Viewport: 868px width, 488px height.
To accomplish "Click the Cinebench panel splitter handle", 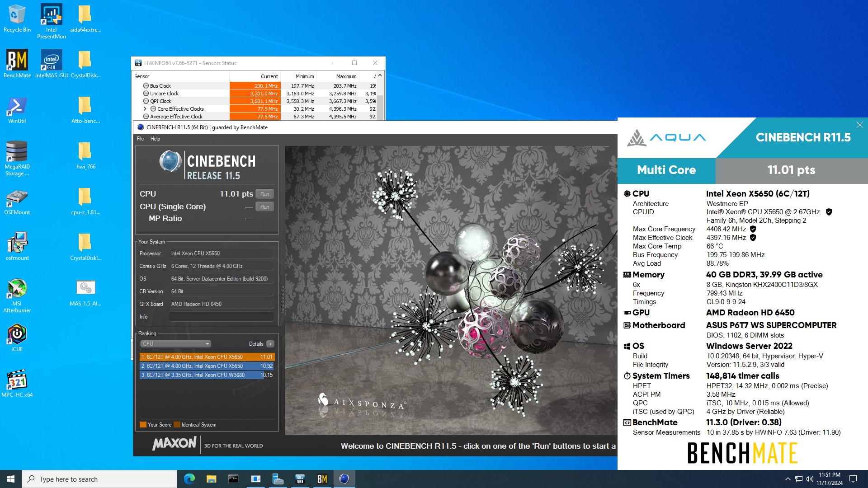I will click(283, 300).
